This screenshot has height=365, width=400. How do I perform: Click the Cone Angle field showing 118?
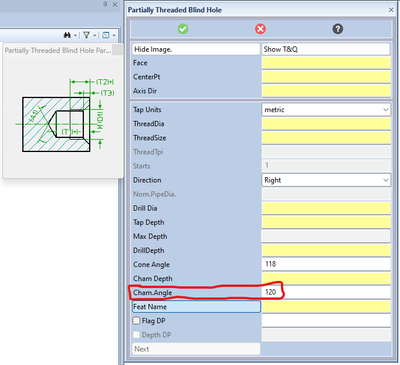click(326, 264)
